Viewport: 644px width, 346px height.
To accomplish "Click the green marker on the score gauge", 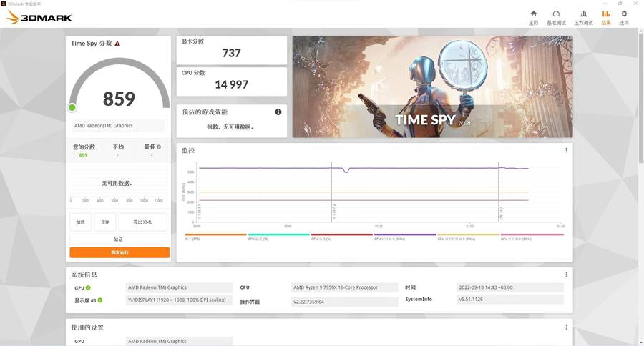I will click(x=72, y=107).
